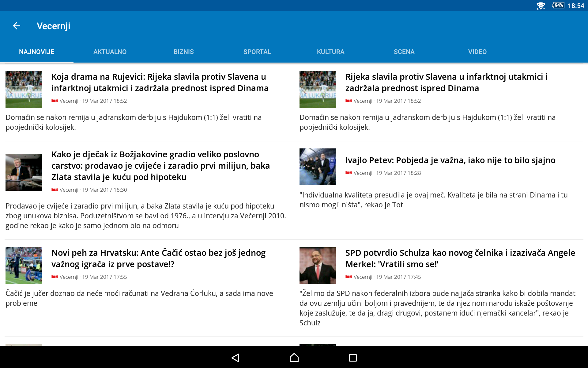Viewport: 588px width, 368px height.
Task: Tap thumbnail of man at desk article
Action: click(24, 172)
